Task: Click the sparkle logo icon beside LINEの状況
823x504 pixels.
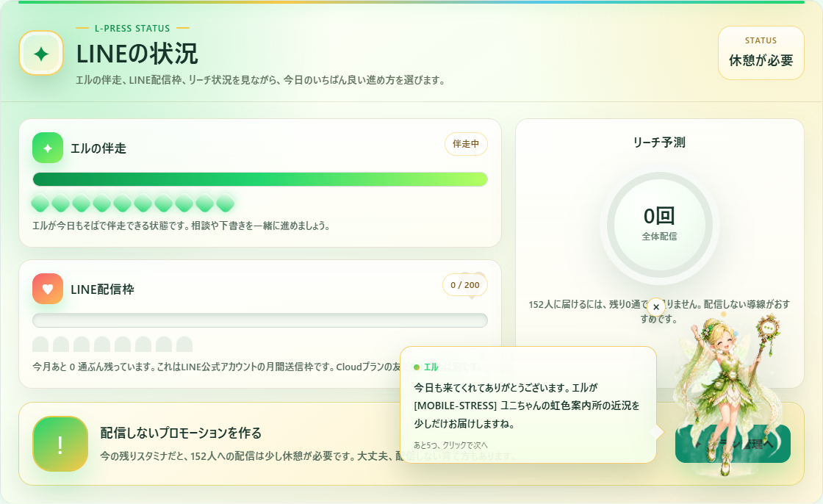Action: coord(41,53)
